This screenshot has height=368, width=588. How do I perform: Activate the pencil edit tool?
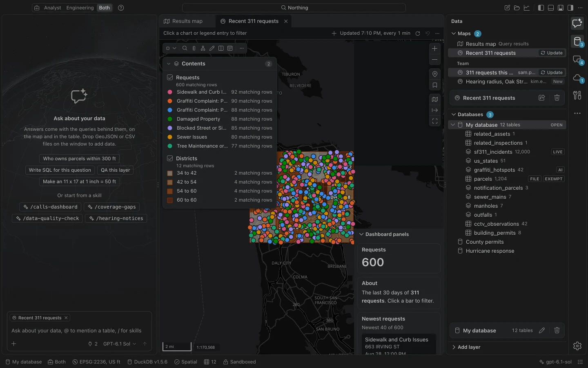(x=212, y=48)
